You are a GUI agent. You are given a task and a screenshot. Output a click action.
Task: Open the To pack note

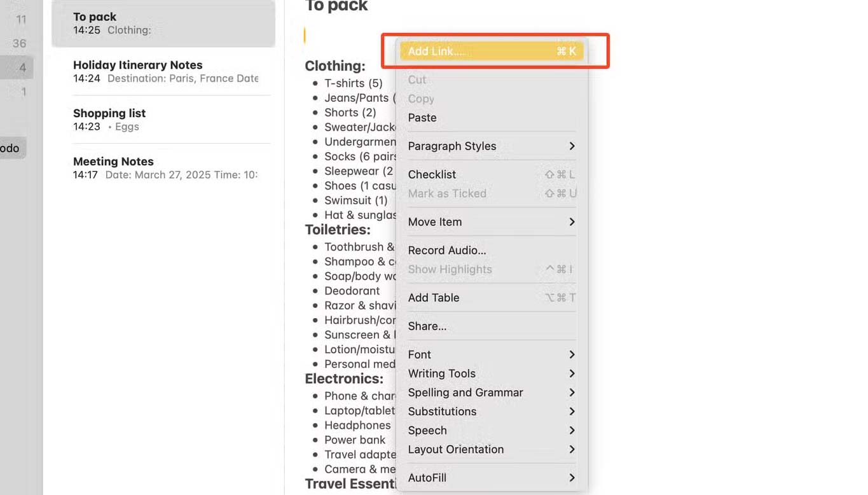(162, 24)
